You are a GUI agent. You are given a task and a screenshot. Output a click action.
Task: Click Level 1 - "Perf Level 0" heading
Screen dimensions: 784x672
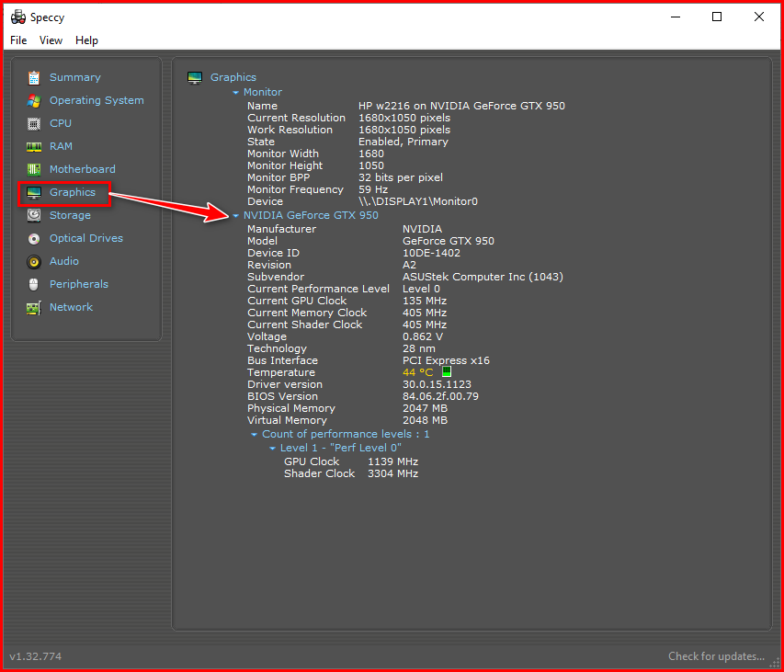340,448
